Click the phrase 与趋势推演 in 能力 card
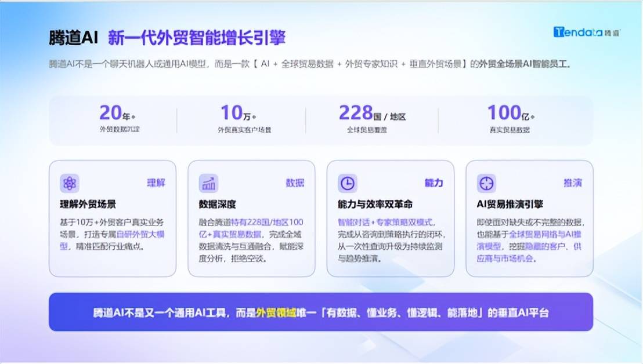The height and width of the screenshot is (364, 643). [359, 259]
